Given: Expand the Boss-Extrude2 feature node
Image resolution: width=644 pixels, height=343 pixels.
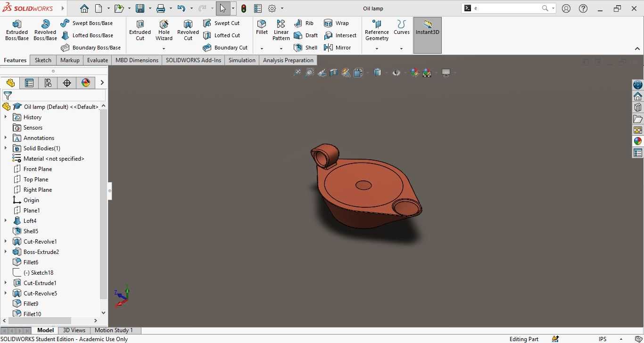Looking at the screenshot, I should 6,252.
